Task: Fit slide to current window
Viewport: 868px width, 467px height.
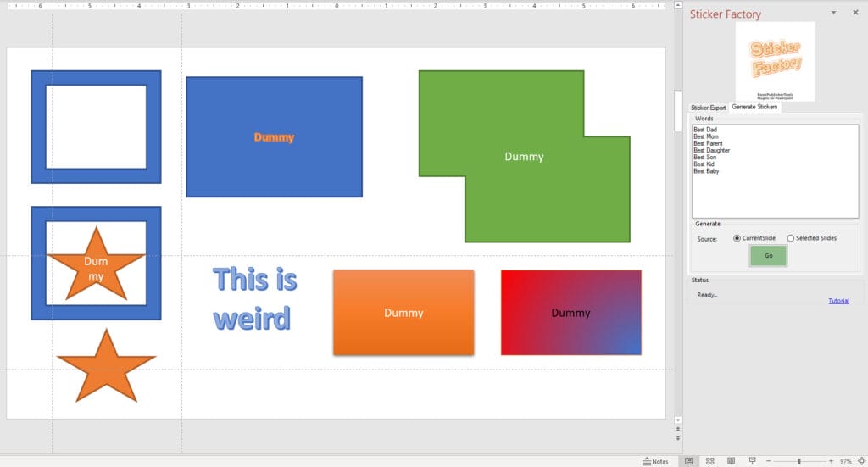Action: 861,461
